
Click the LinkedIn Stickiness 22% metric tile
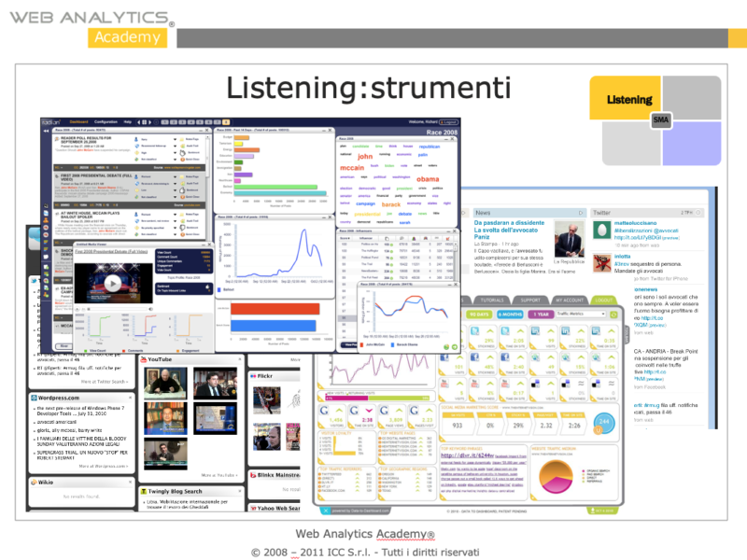click(x=573, y=336)
